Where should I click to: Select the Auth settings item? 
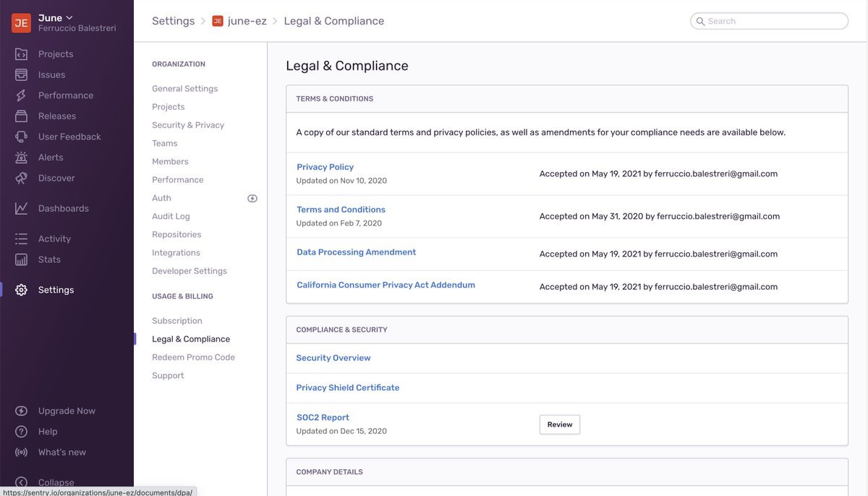click(x=161, y=198)
